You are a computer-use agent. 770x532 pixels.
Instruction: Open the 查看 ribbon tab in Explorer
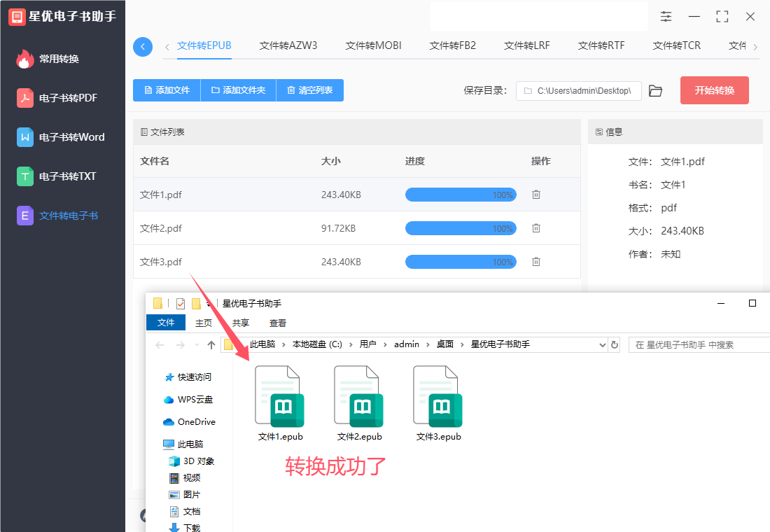click(278, 323)
